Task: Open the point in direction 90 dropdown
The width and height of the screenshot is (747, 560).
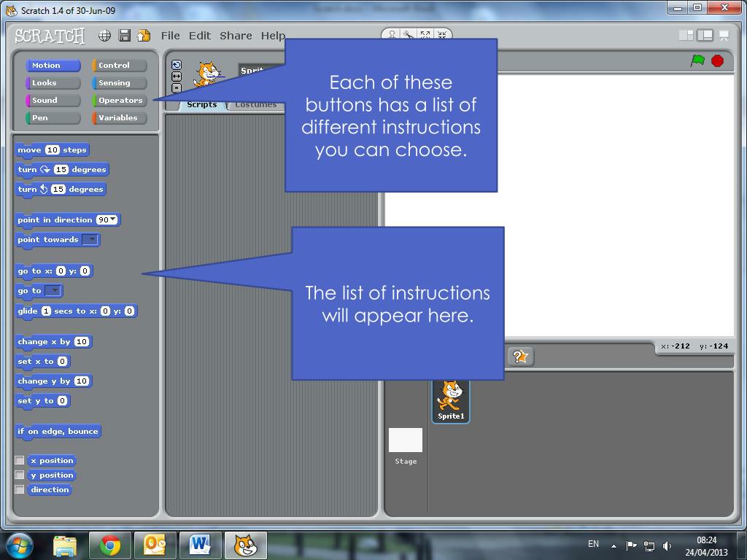Action: point(113,219)
